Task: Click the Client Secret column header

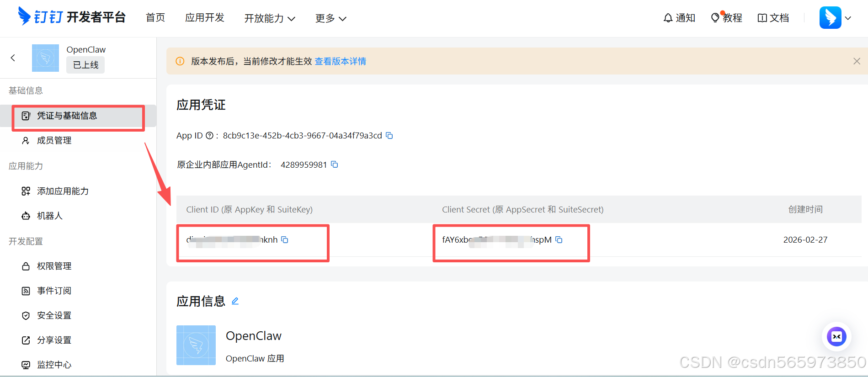Action: 523,209
